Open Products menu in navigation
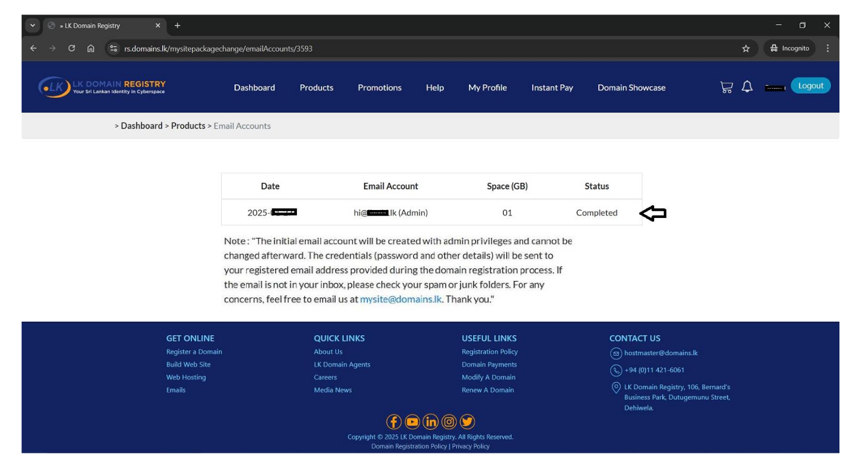The image size is (868, 468). click(x=316, y=87)
